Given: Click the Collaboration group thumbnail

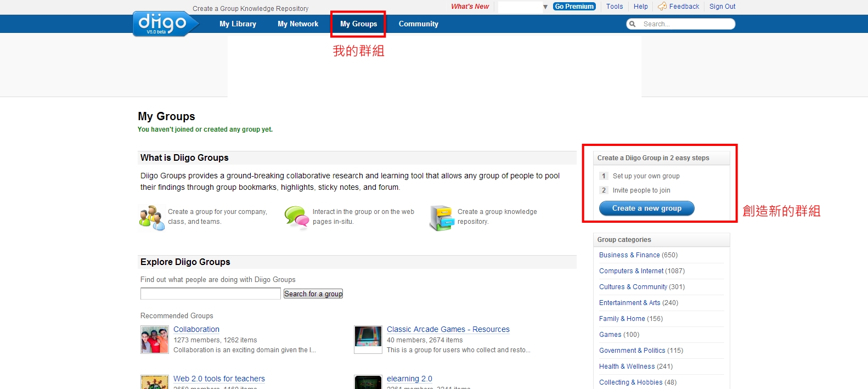Looking at the screenshot, I should pos(155,340).
